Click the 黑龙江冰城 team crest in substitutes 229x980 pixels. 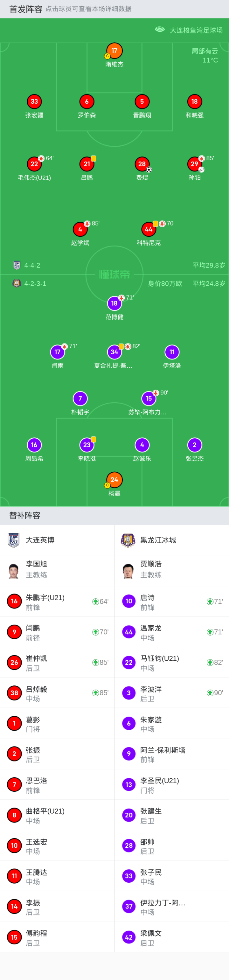click(x=128, y=540)
